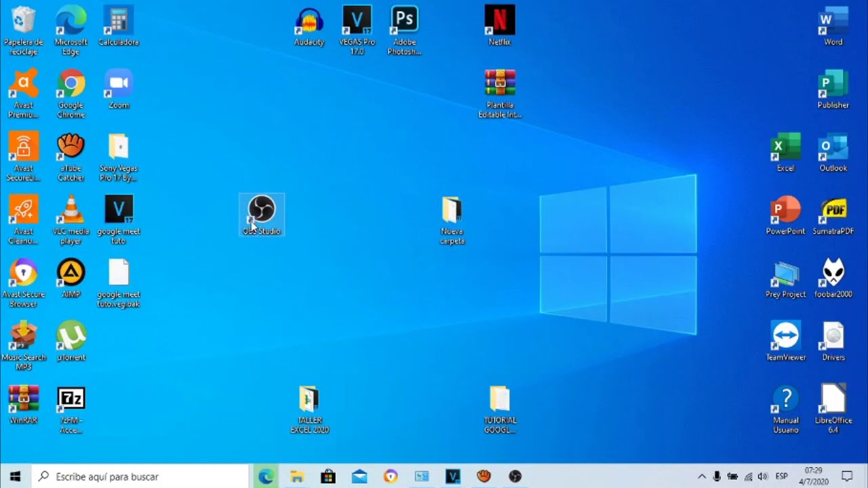Open the TALLER EXCEL 2020 folder

(x=309, y=409)
